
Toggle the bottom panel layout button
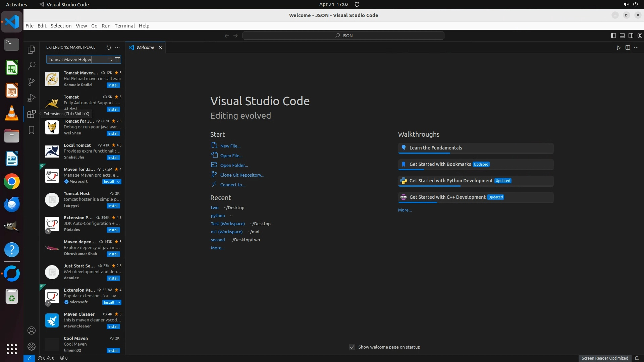(622, 36)
